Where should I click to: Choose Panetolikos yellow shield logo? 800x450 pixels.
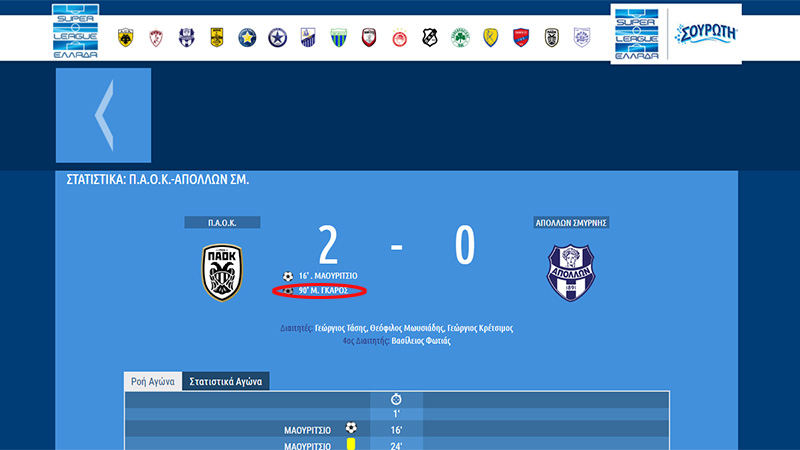[490, 38]
